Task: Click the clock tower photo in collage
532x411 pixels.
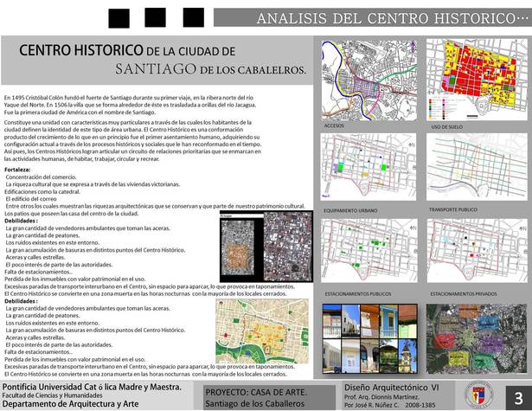Action: [x=407, y=356]
